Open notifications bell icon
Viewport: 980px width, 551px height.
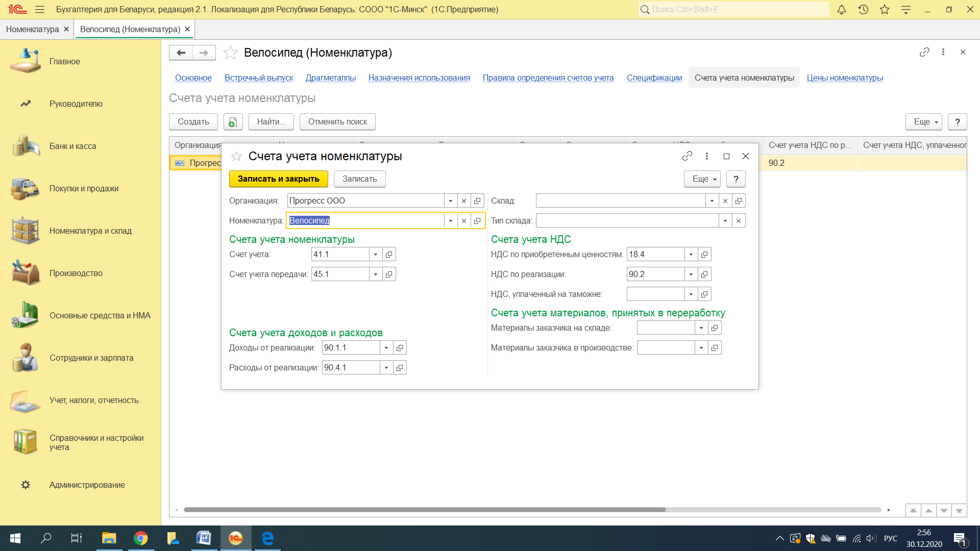click(842, 9)
